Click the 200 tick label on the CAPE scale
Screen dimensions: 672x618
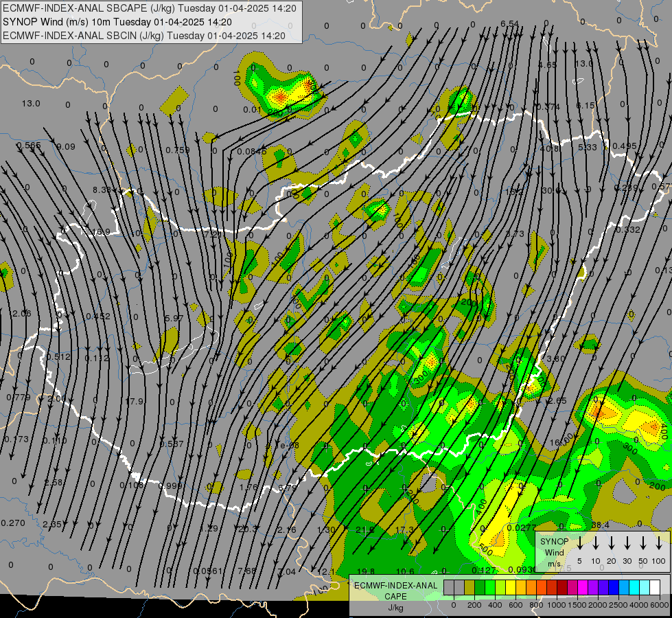[474, 605]
